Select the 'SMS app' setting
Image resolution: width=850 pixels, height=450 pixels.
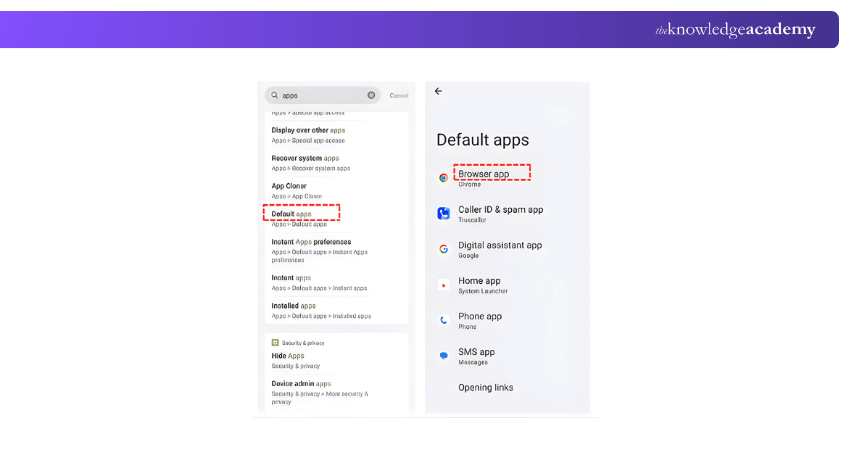tap(507, 356)
